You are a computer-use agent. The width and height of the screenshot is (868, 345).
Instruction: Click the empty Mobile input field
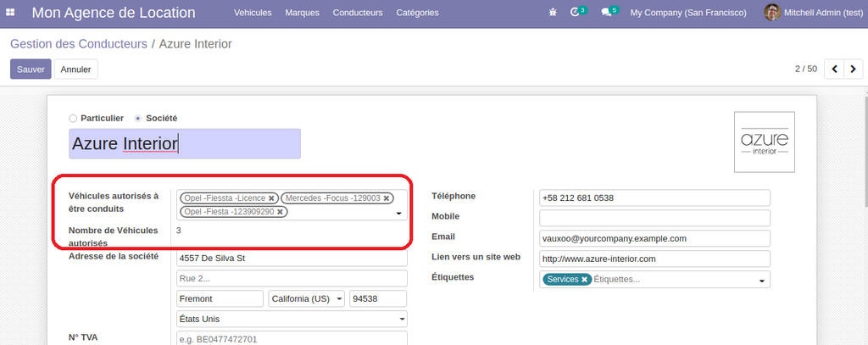[x=655, y=218]
